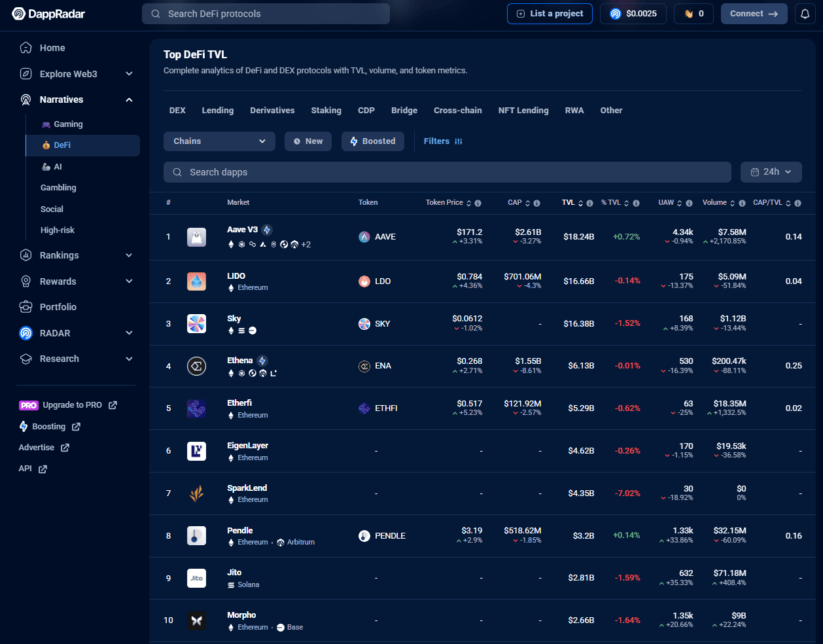
Task: Click the Aave V3 protocol logo
Action: [x=196, y=237]
